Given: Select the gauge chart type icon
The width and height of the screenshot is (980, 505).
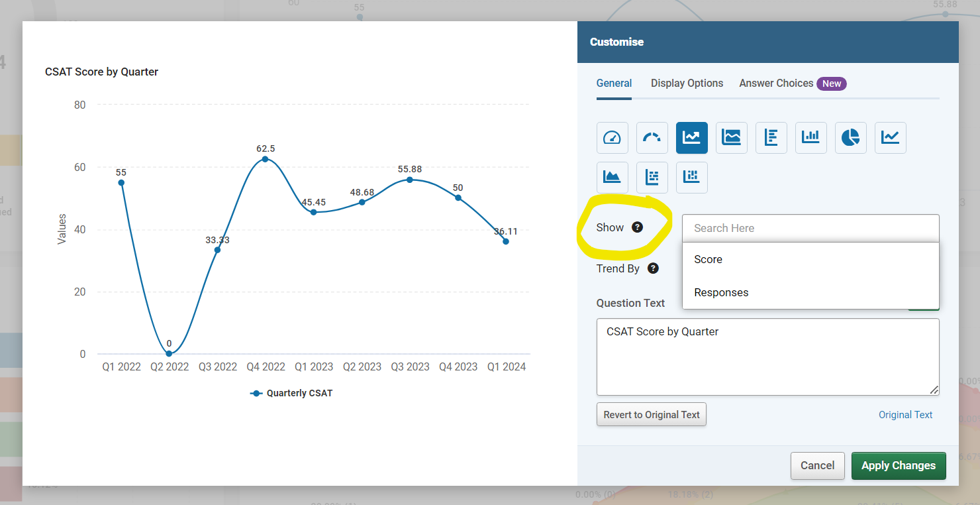Looking at the screenshot, I should (x=612, y=137).
